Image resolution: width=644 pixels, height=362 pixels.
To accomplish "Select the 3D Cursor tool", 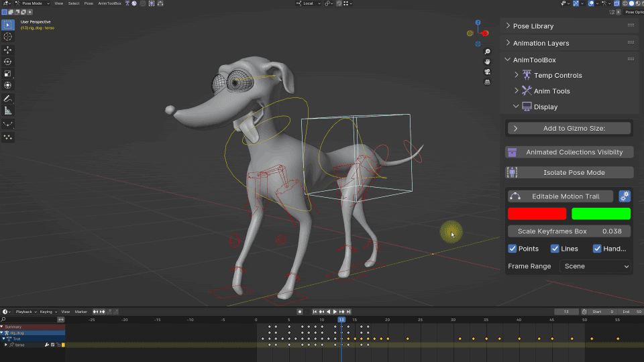I will click(8, 37).
